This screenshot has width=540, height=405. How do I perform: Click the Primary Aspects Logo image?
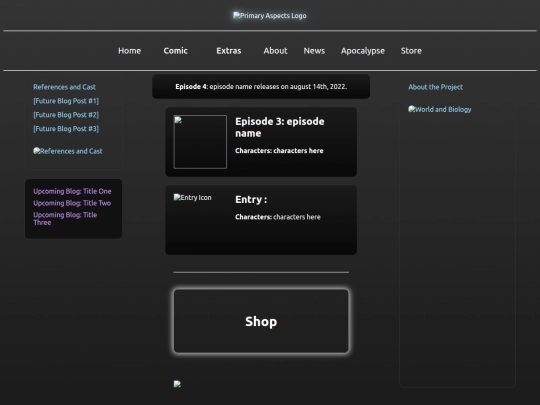270,16
